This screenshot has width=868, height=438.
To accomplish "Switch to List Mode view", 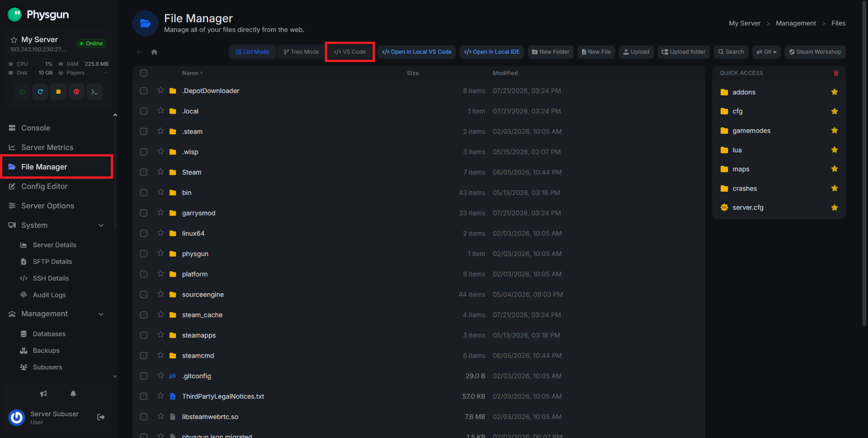I will tap(253, 52).
